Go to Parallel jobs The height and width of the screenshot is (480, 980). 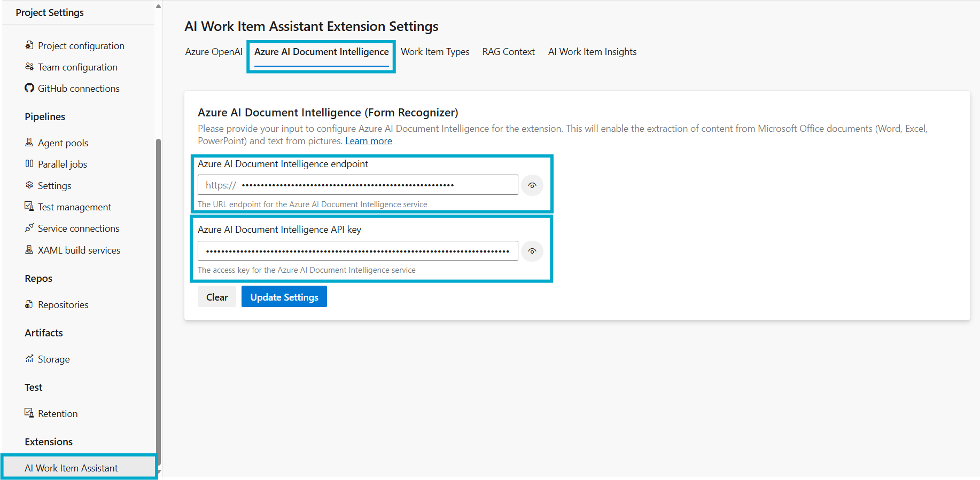tap(63, 164)
